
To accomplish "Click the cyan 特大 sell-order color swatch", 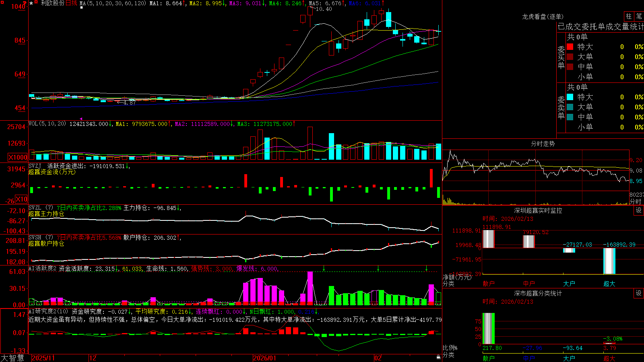I will (570, 97).
